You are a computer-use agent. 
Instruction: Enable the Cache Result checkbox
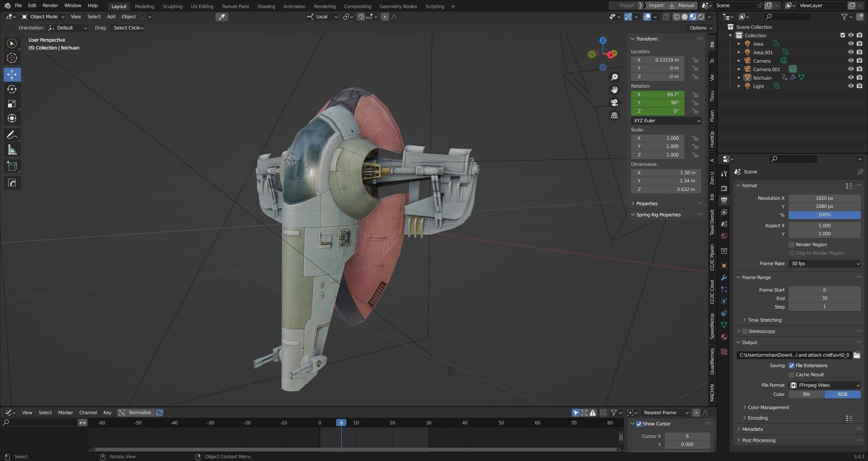791,375
